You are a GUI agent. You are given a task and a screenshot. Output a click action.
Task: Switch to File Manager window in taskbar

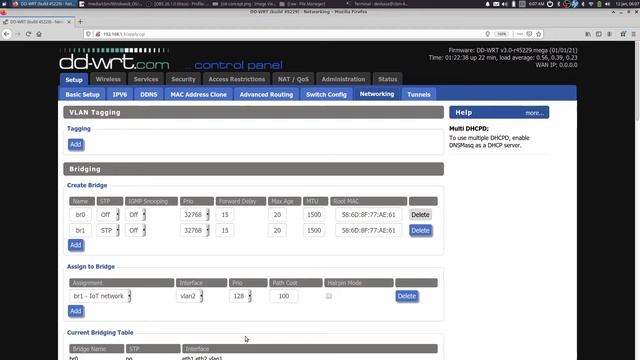302,4
